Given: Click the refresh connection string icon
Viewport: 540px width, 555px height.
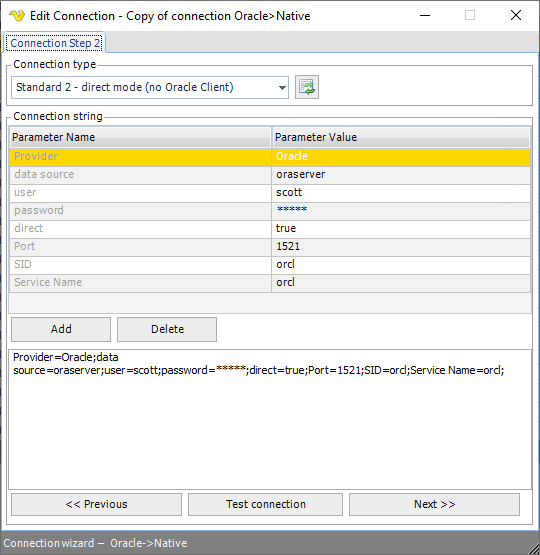Looking at the screenshot, I should coord(307,87).
